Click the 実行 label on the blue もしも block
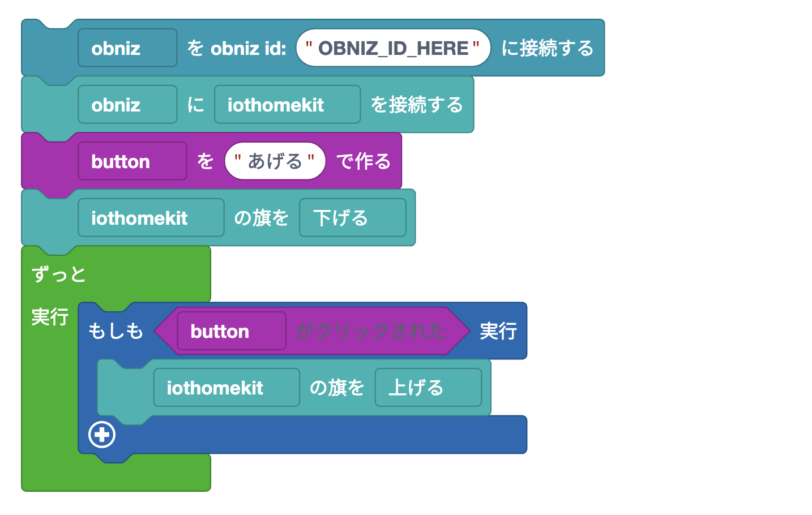The width and height of the screenshot is (812, 515). point(498,331)
